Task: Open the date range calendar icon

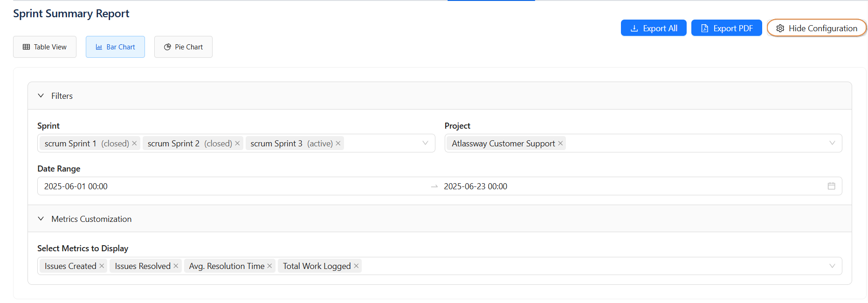Action: [831, 186]
